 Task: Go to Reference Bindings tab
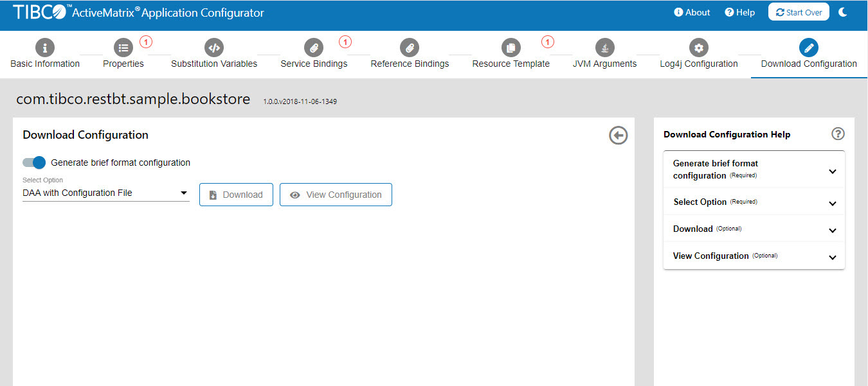pyautogui.click(x=410, y=64)
